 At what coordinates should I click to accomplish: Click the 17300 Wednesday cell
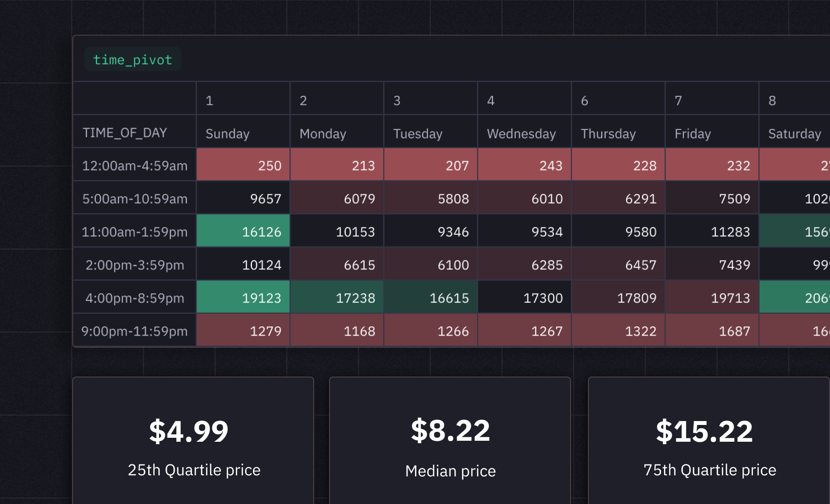click(524, 297)
